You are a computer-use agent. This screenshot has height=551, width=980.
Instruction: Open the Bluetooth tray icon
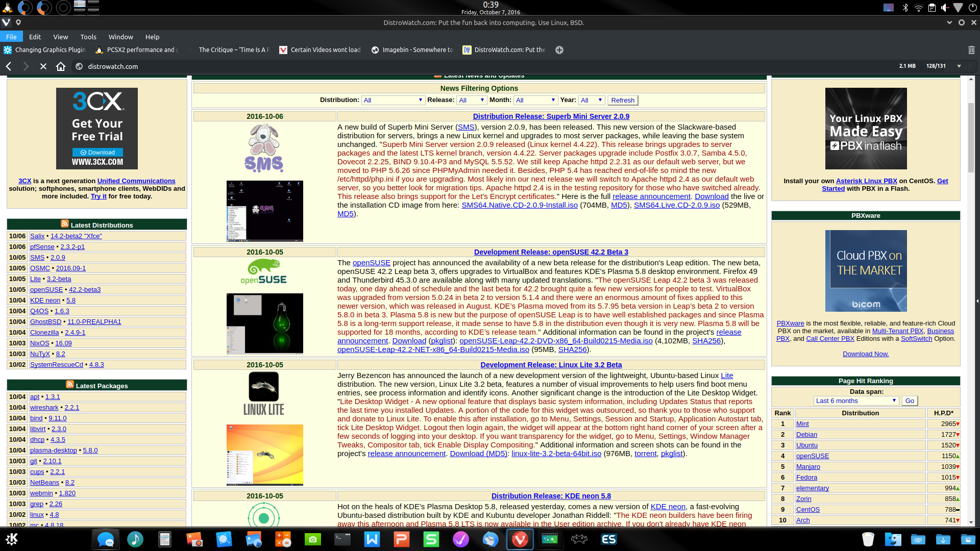(x=905, y=8)
